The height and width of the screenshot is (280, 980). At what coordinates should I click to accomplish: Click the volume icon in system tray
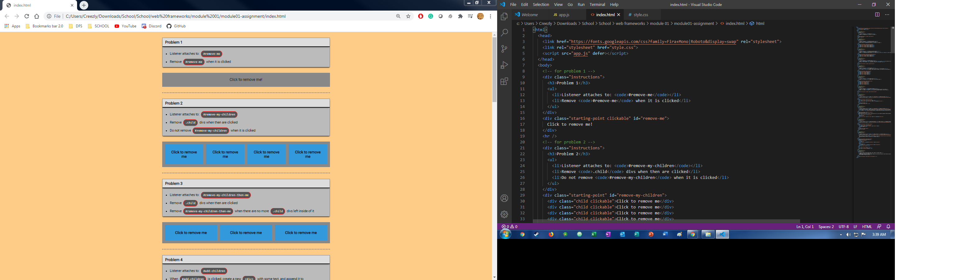pos(848,235)
